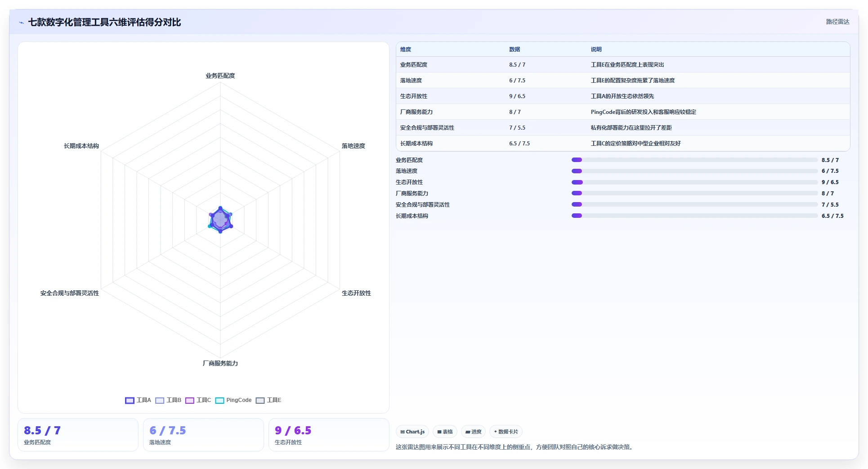Select the 厂商服务能力 progress bar
The image size is (868, 469).
tap(694, 193)
